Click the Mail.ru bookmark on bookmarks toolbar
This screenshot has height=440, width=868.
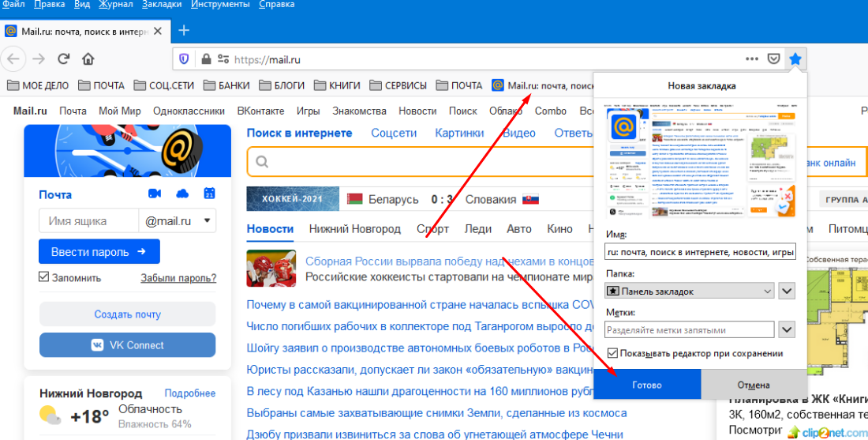tap(543, 85)
